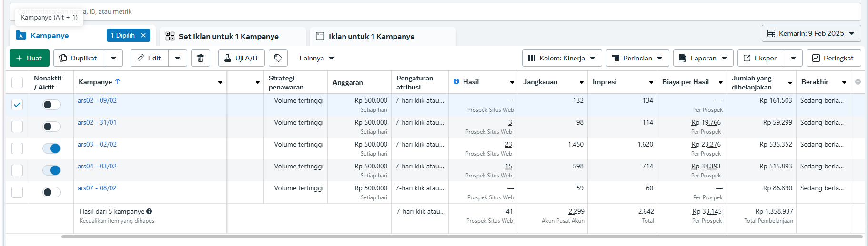This screenshot has height=246, width=868.
Task: Click the green Buat button
Action: point(30,58)
